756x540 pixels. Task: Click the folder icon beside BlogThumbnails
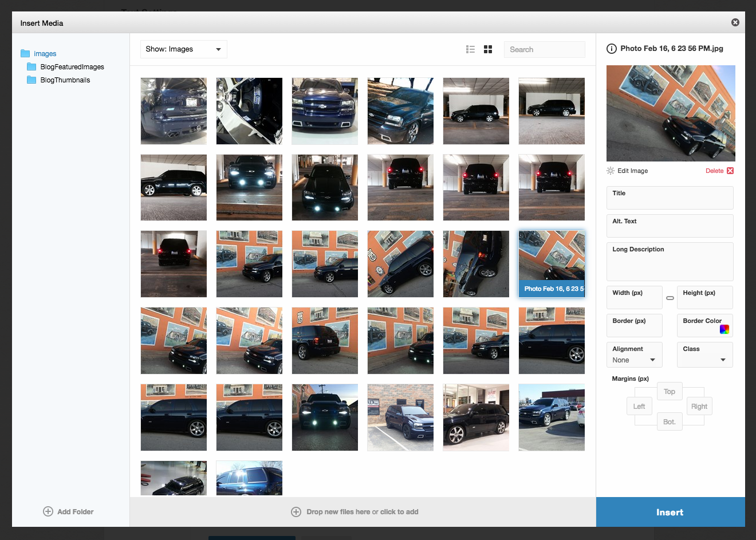click(x=31, y=80)
